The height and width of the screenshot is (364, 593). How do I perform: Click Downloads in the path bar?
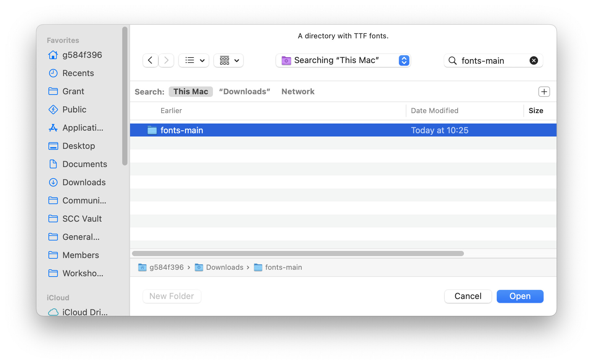click(219, 267)
